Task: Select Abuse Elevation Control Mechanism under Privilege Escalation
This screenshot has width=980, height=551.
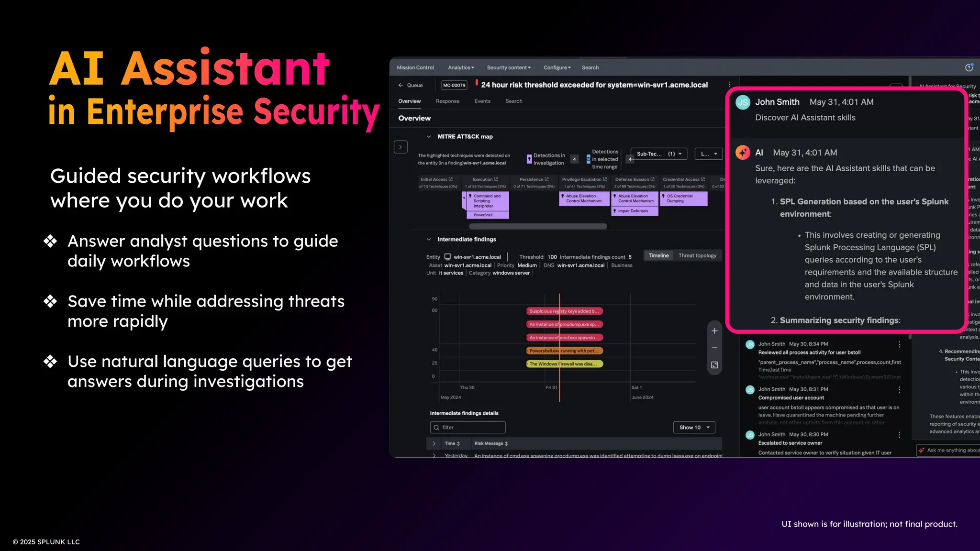Action: [x=584, y=198]
